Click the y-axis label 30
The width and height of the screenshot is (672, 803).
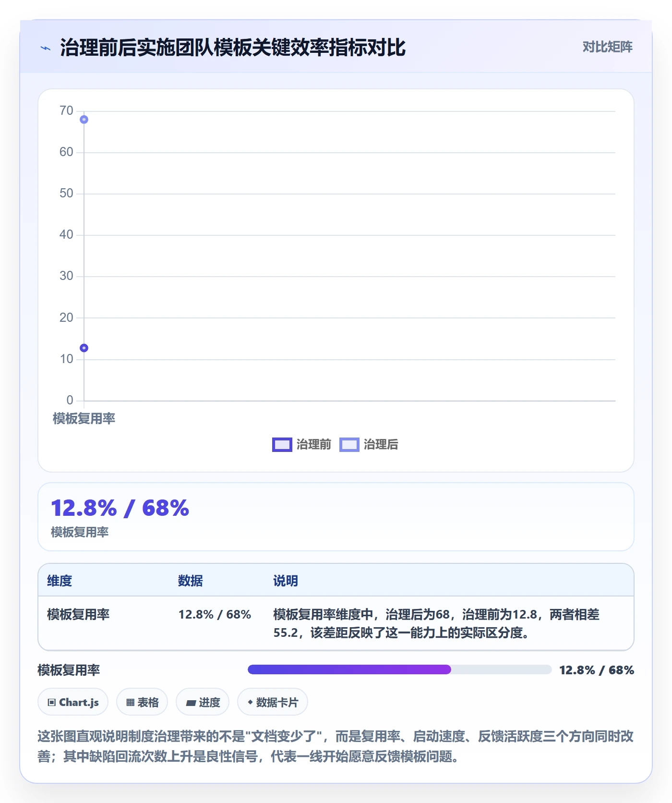click(x=66, y=276)
